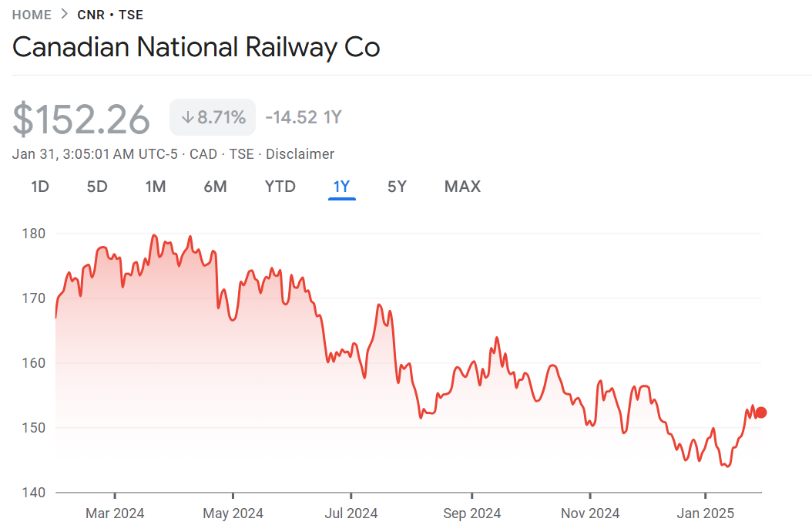Show the 5Y price history

point(397,187)
